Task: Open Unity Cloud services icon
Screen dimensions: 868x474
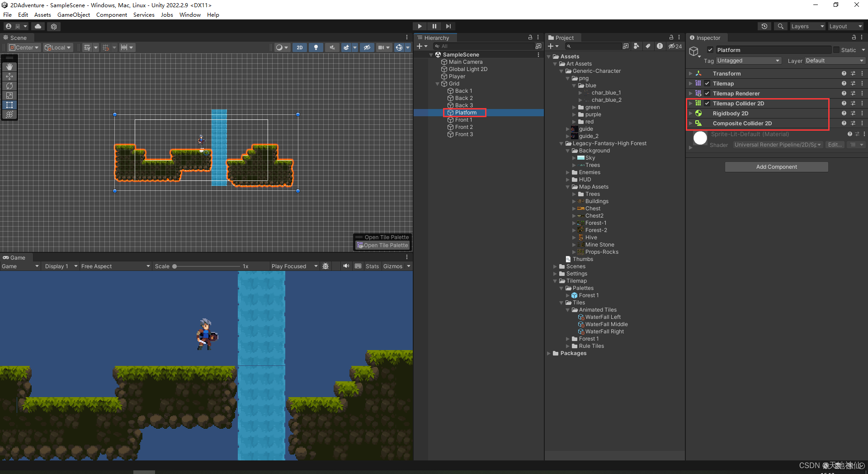Action: coord(38,26)
